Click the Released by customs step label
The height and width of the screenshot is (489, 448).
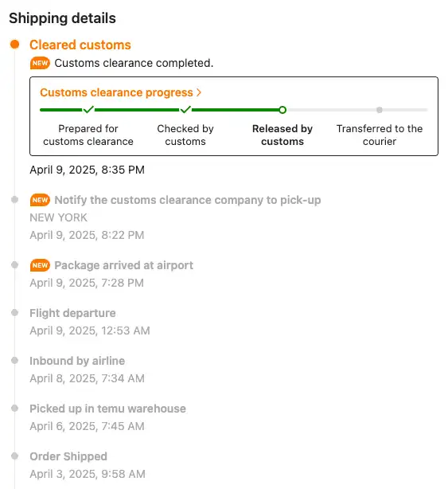pyautogui.click(x=282, y=135)
